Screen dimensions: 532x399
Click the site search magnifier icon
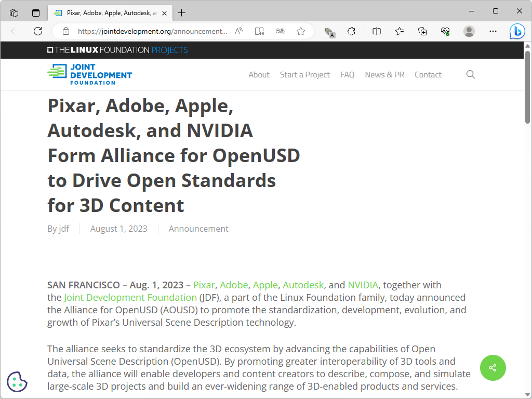pyautogui.click(x=470, y=74)
